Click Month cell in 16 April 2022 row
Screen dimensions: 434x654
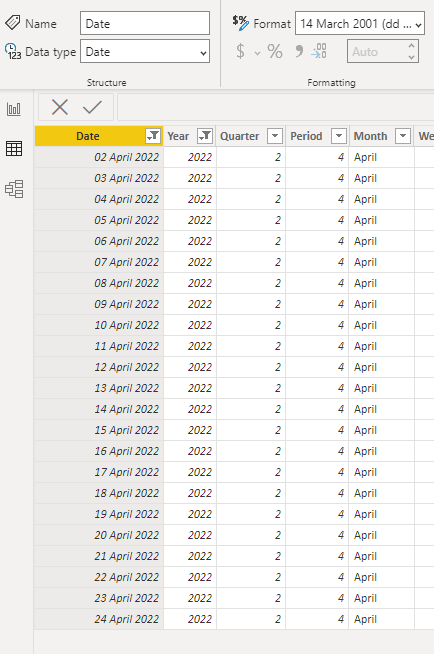pyautogui.click(x=382, y=451)
